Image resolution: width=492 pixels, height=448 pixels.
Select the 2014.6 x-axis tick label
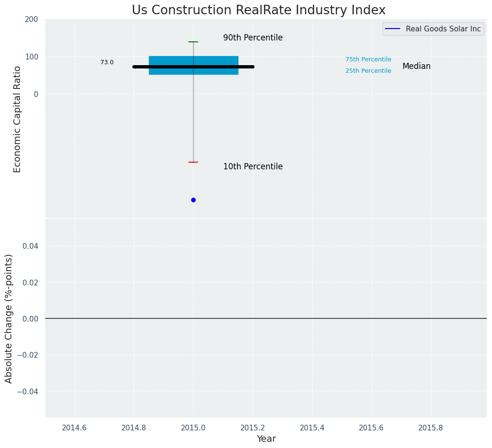[74, 428]
